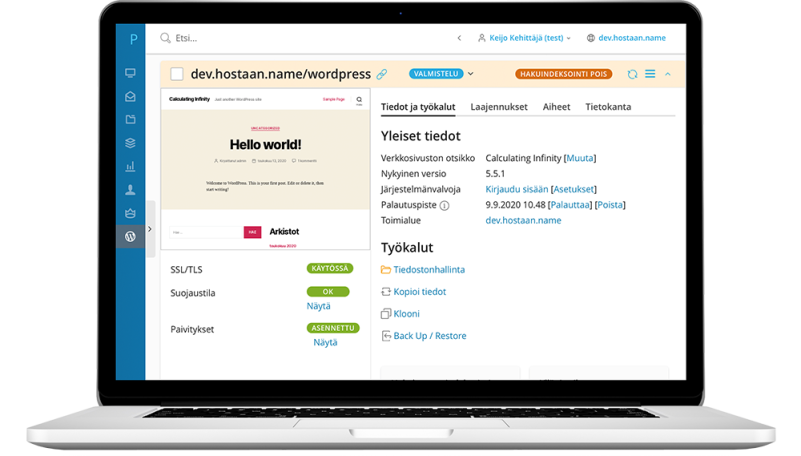Click the SSL/TLS label
801x456 pixels.
[186, 270]
